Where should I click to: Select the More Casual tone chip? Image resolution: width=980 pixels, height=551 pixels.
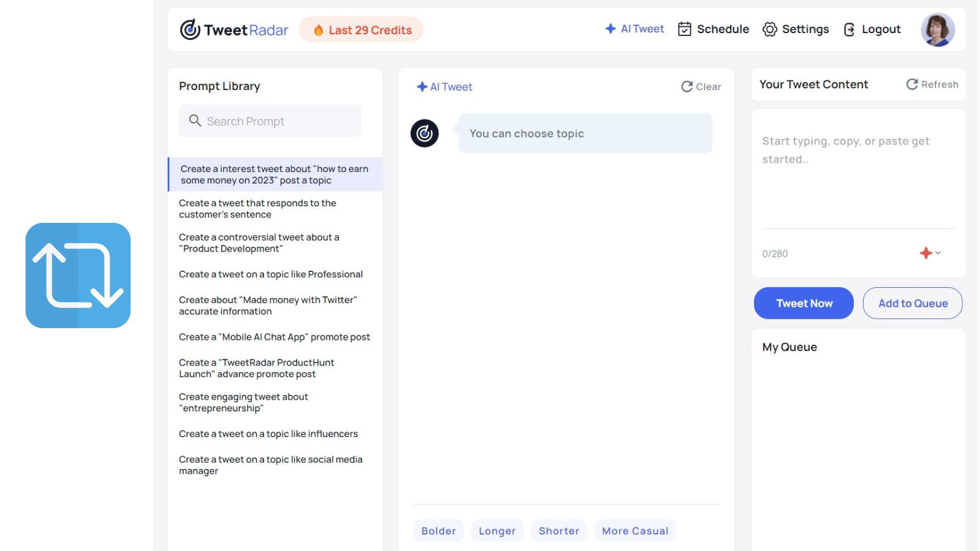[x=635, y=531]
